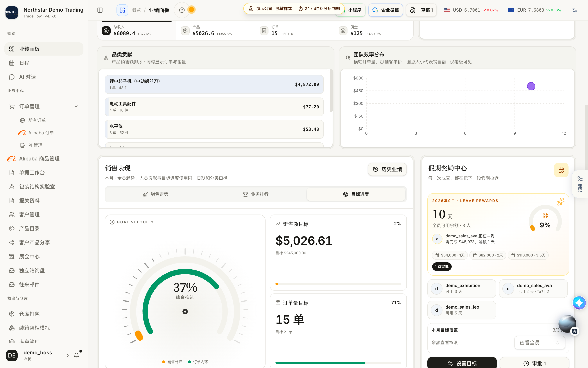Image resolution: width=588 pixels, height=368 pixels.
Task: Open the display settings sliders icon
Action: (x=575, y=10)
